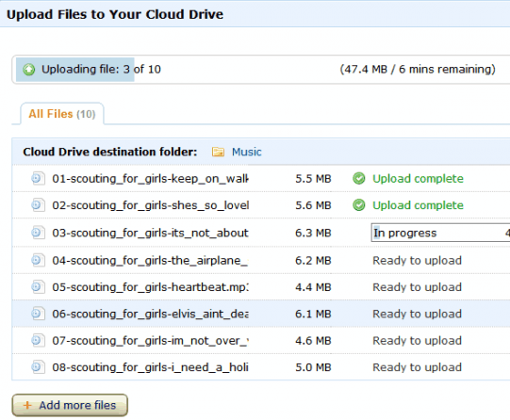Click the 47.4 MB remaining time text
The image size is (510, 420).
(x=418, y=69)
